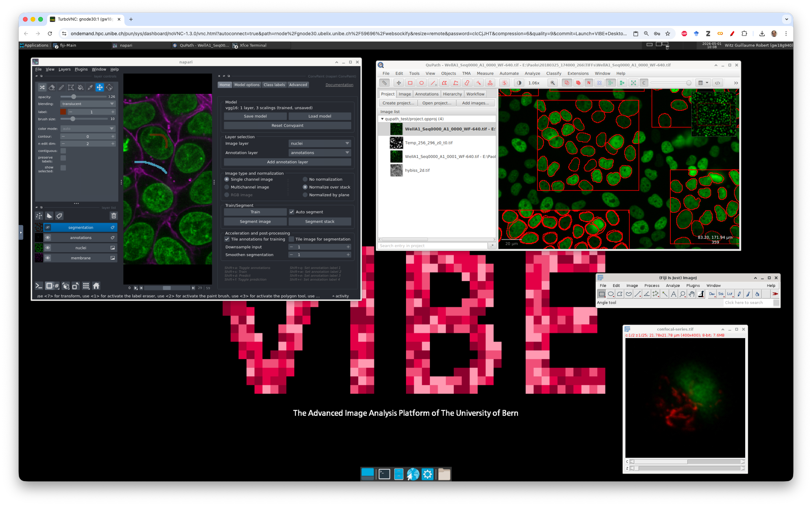Screen dimensions: 812x506
Task: Open QuPath script editor icon
Action: (717, 83)
